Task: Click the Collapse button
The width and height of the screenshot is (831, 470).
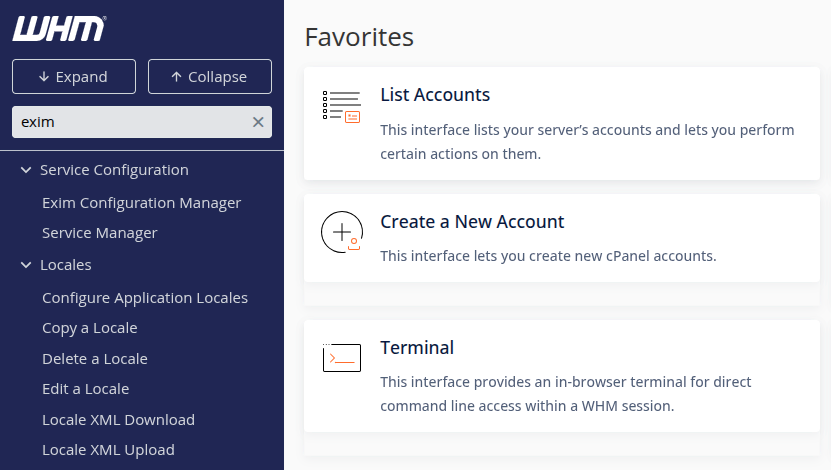Action: (210, 77)
